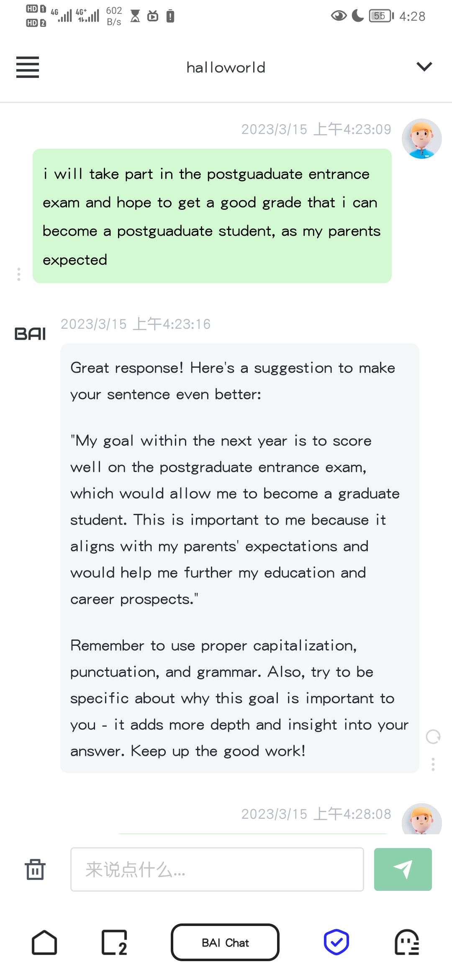
Task: Open the hamburger menu
Action: (x=28, y=67)
